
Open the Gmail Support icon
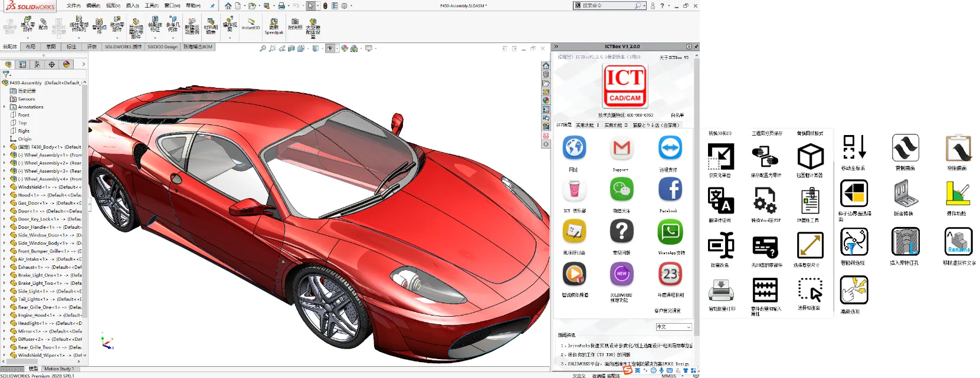click(621, 148)
